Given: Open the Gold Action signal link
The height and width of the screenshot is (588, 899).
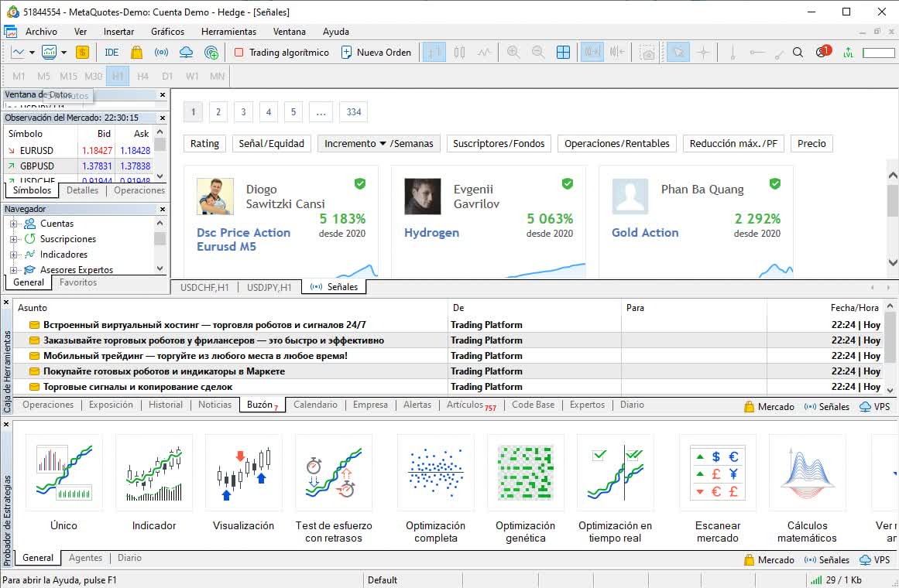Looking at the screenshot, I should [644, 233].
